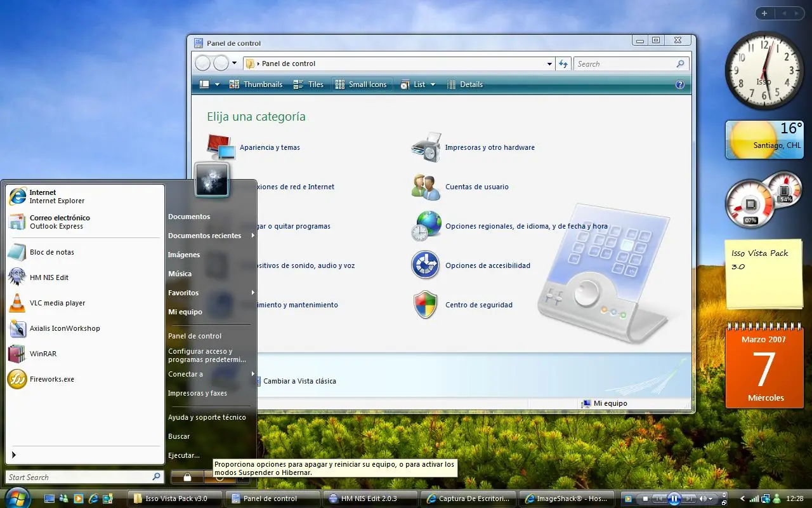This screenshot has width=812, height=508.
Task: Open Imágenes in the Start menu
Action: (184, 255)
